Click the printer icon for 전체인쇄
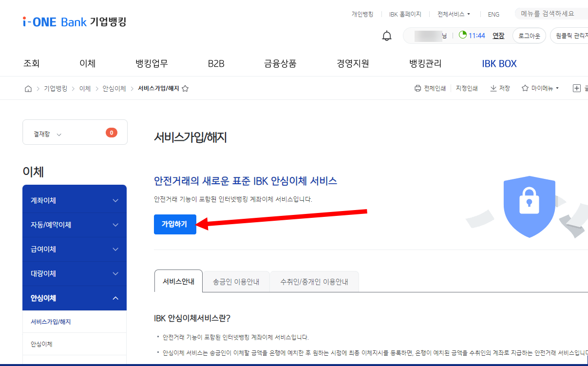The height and width of the screenshot is (366, 588). click(417, 88)
